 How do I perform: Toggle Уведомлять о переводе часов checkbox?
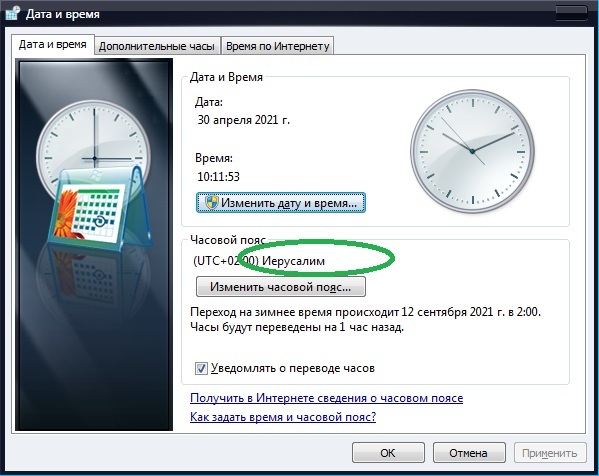201,368
